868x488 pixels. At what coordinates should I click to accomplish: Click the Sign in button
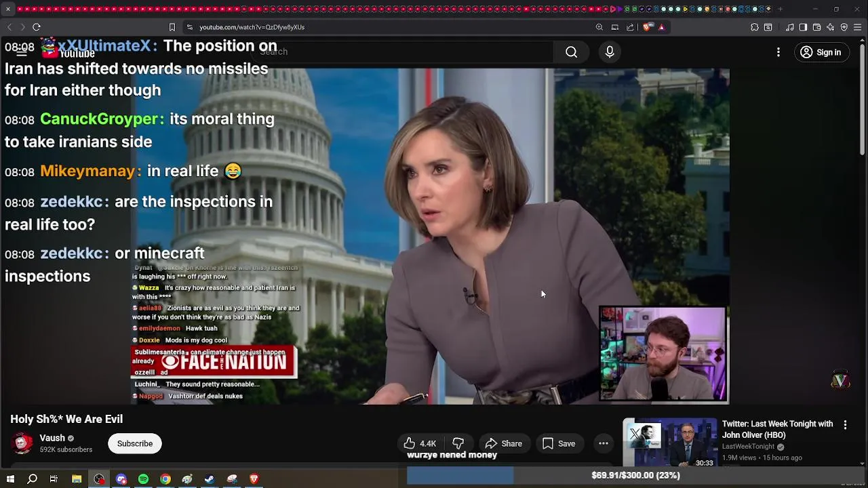click(821, 52)
